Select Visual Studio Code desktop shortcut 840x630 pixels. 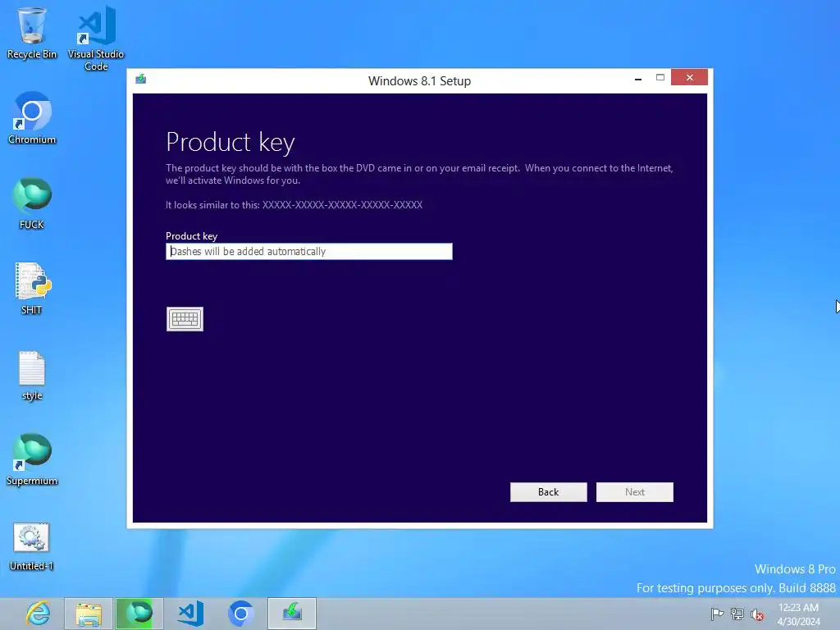coord(96,39)
